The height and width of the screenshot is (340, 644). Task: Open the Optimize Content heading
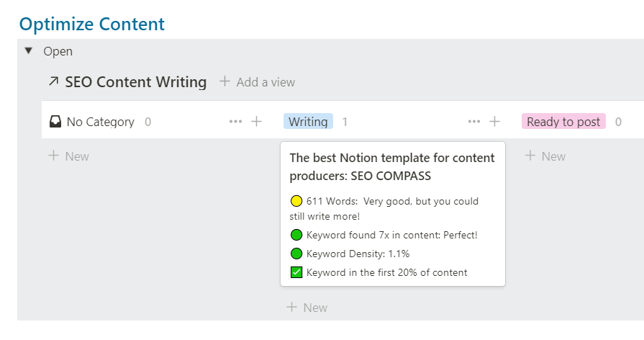coord(92,24)
